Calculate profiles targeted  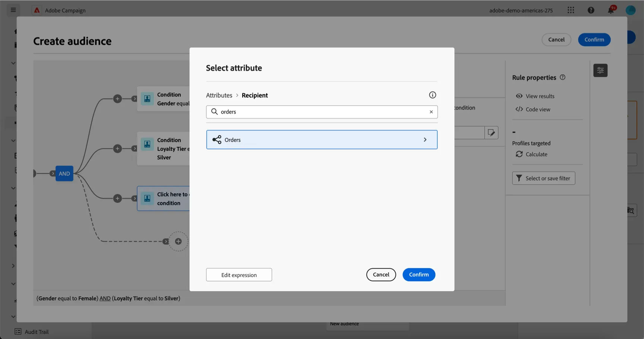pyautogui.click(x=531, y=154)
